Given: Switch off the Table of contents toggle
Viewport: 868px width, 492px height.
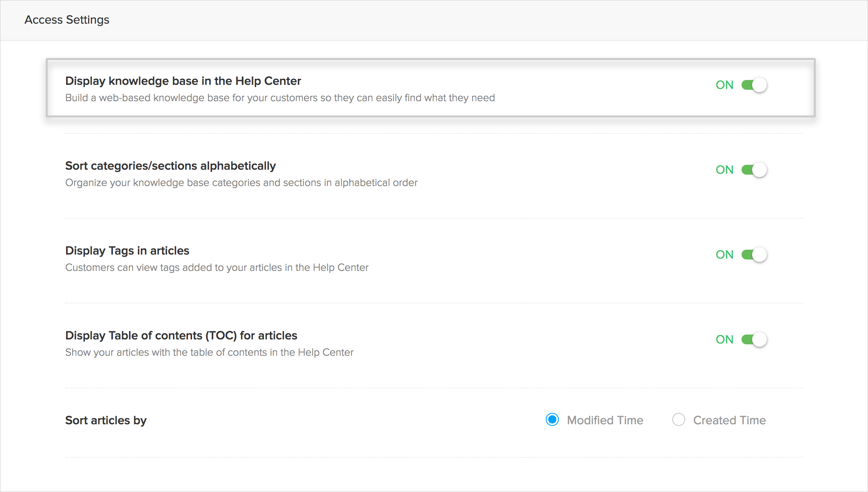Looking at the screenshot, I should pyautogui.click(x=754, y=339).
